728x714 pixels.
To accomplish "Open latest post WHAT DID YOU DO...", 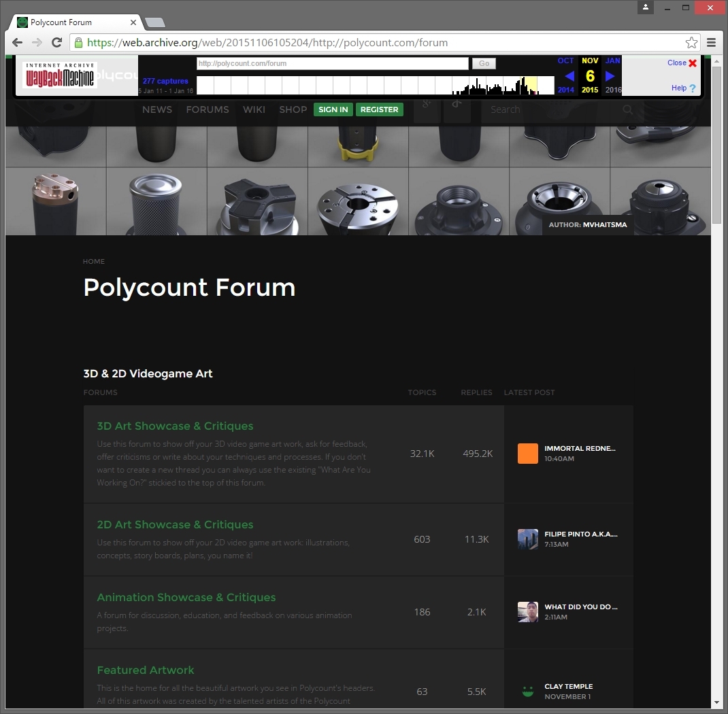I will [581, 607].
